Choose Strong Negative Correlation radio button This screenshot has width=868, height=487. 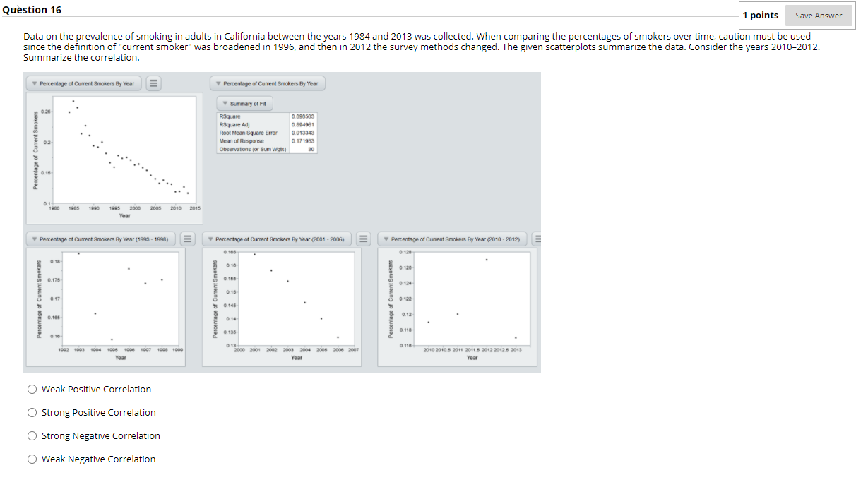[32, 435]
